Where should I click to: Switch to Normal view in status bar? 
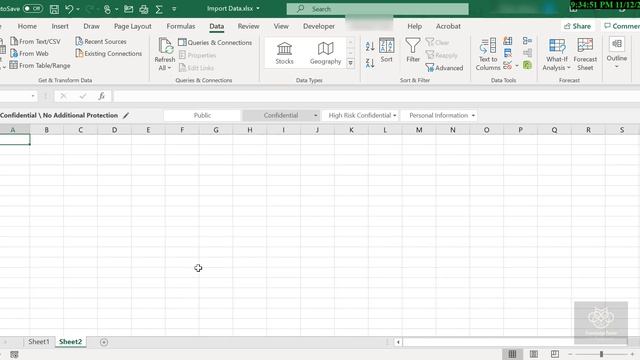pyautogui.click(x=512, y=354)
